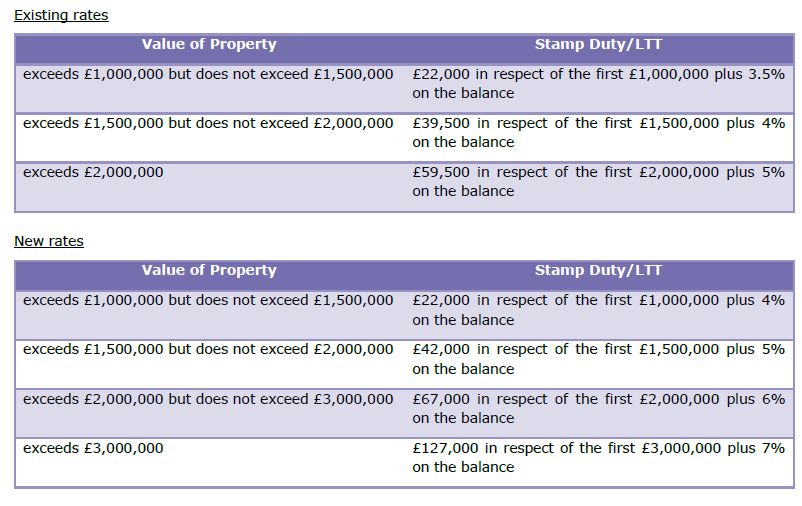Click "Value of Property" header in New rates table
The width and height of the screenshot is (802, 506).
coord(209,270)
